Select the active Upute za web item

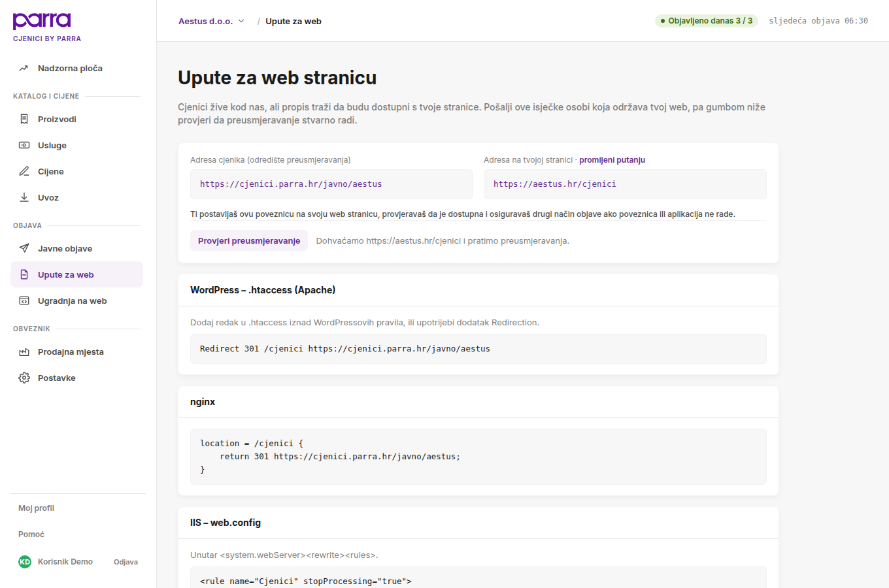[76, 274]
